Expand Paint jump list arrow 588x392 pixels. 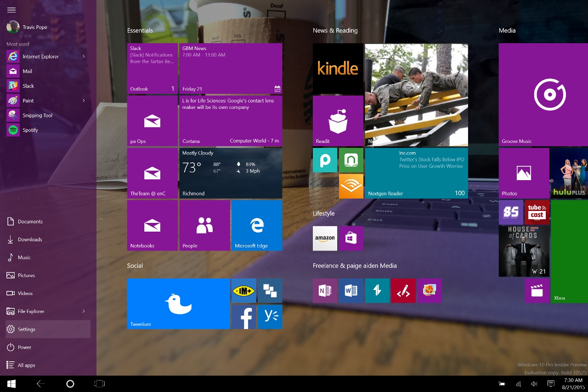[x=84, y=101]
